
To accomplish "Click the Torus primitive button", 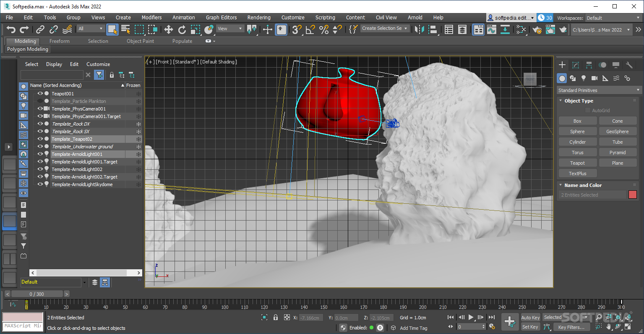I will tap(577, 153).
